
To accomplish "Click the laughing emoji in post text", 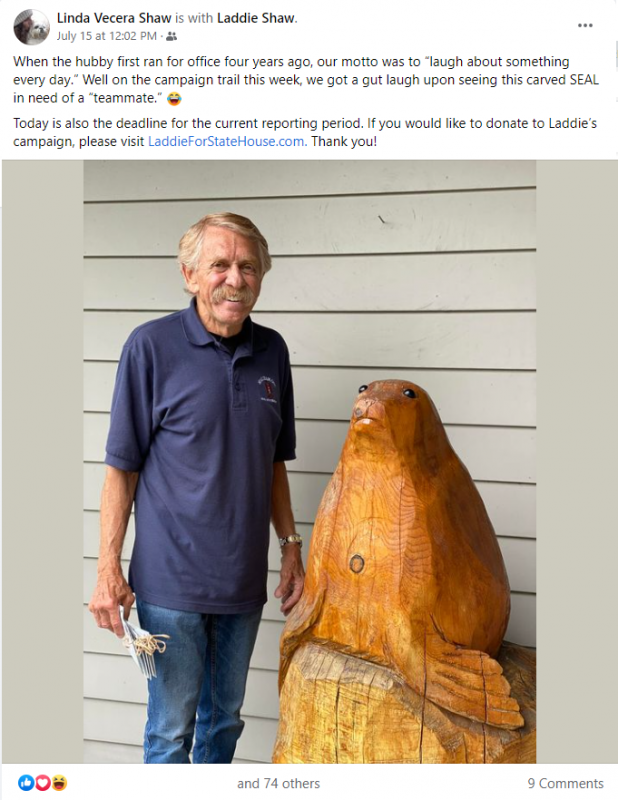I will 174,98.
